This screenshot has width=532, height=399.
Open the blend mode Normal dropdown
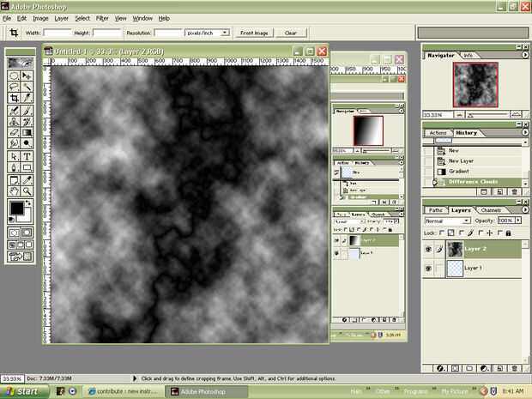click(447, 221)
